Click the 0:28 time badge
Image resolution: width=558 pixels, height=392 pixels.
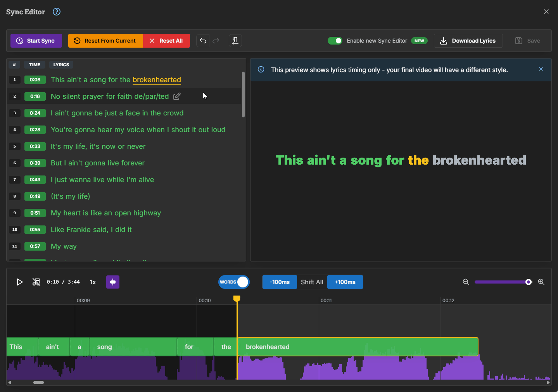(x=35, y=130)
